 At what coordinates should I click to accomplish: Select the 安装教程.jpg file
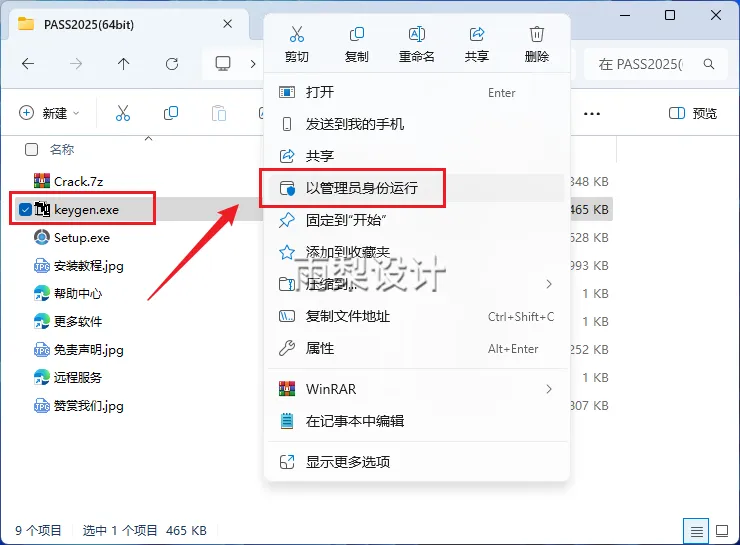coord(88,266)
